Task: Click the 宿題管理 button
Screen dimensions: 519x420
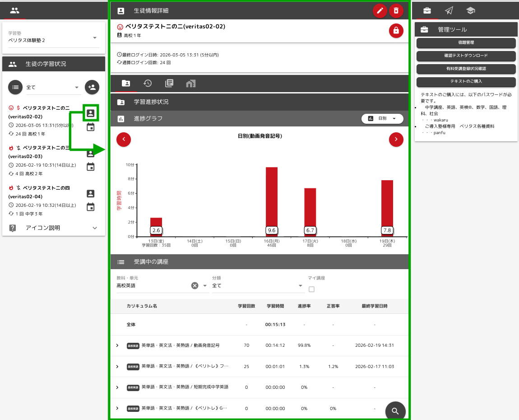Action: pyautogui.click(x=466, y=43)
